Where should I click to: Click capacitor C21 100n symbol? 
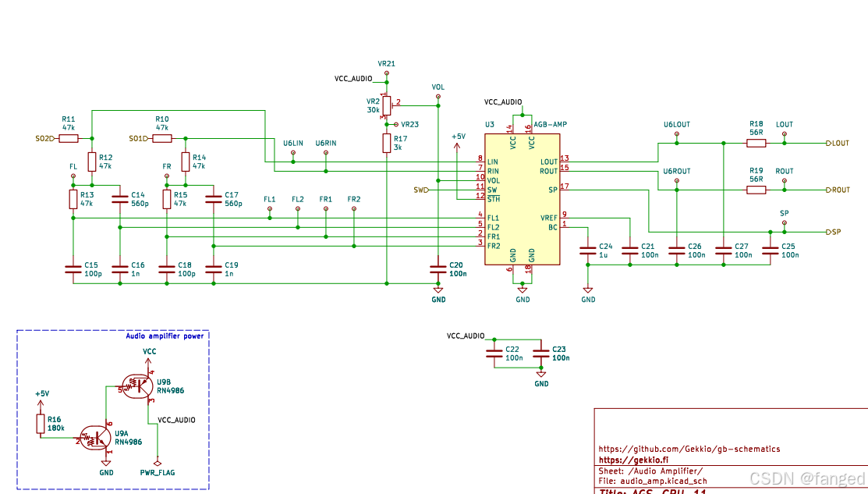[630, 251]
